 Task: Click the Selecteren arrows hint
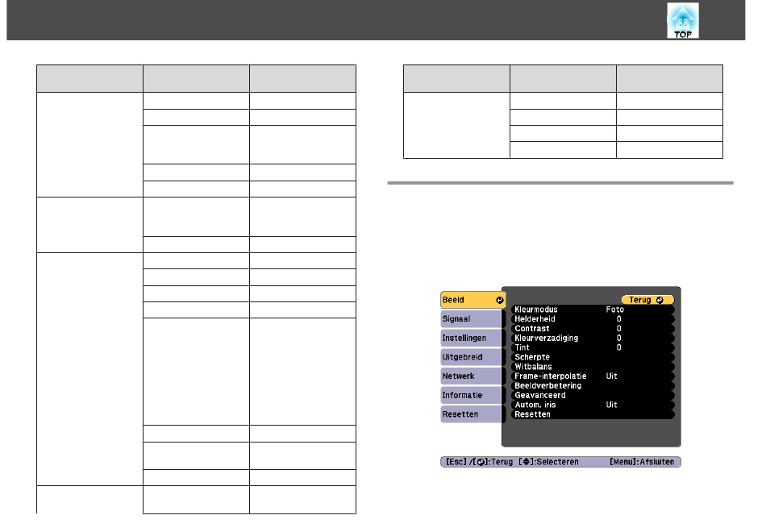[548, 462]
